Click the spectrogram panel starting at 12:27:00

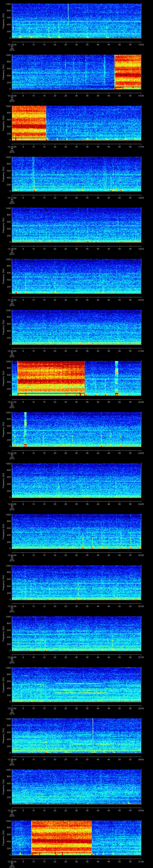(x=76, y=685)
